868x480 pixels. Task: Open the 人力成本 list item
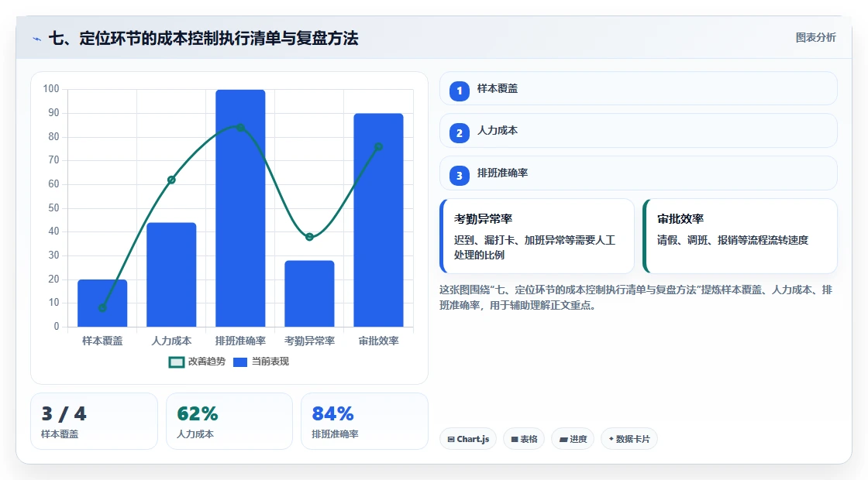pyautogui.click(x=639, y=131)
